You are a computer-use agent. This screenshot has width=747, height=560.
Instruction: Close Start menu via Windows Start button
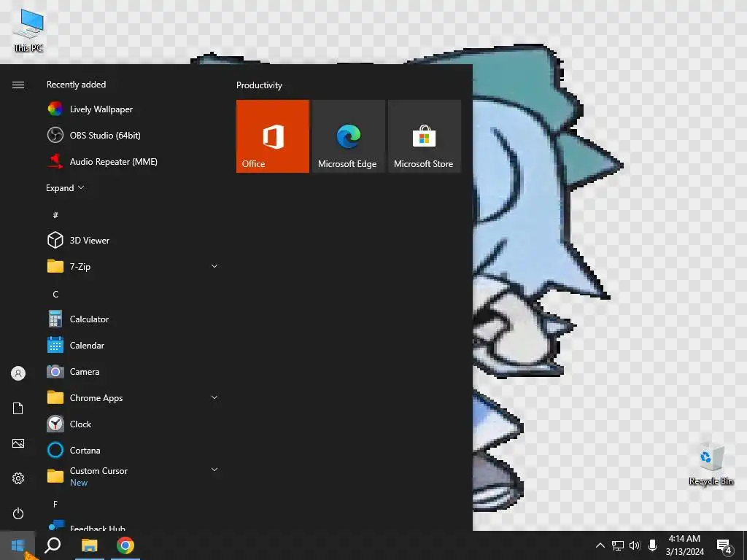coord(18,545)
